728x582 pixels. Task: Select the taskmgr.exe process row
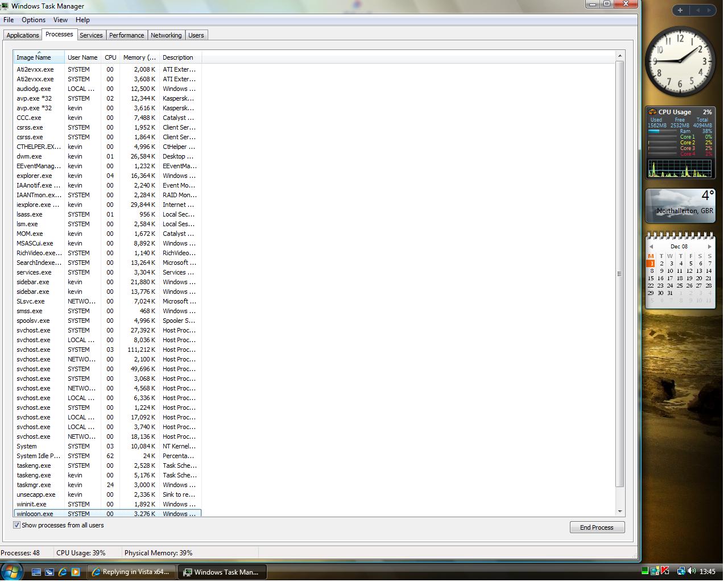coord(107,485)
